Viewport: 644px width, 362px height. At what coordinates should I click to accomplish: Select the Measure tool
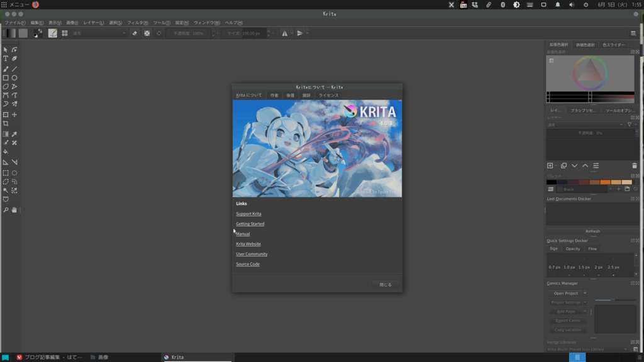pos(14,163)
